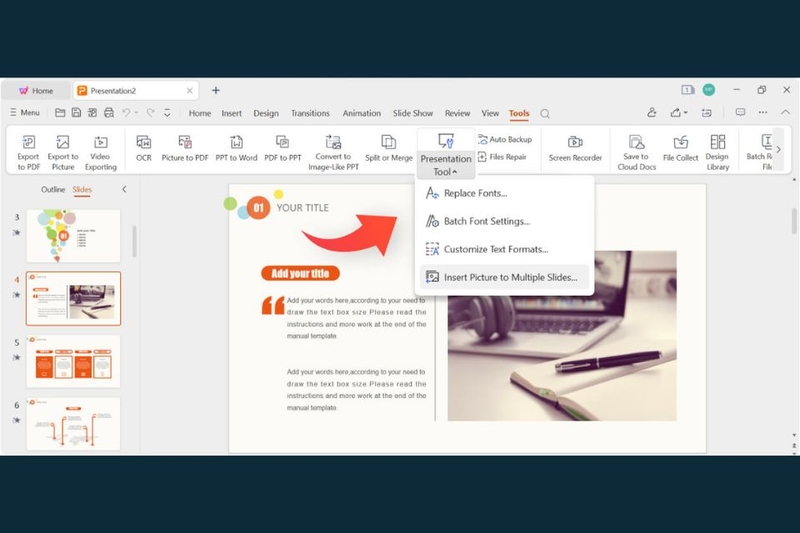Open PDF to PPT converter
Viewport: 800px width, 533px height.
coord(283,148)
